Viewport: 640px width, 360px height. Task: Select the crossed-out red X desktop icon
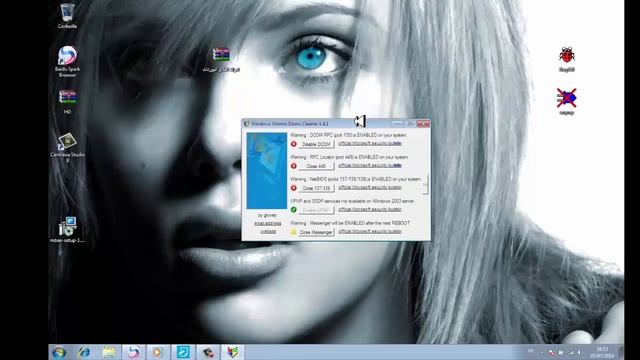pos(567,101)
